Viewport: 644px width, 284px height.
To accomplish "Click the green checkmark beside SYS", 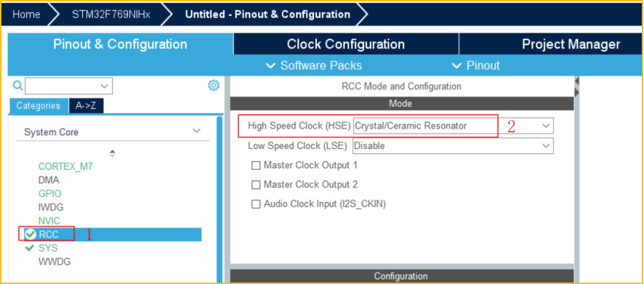I will [x=30, y=248].
